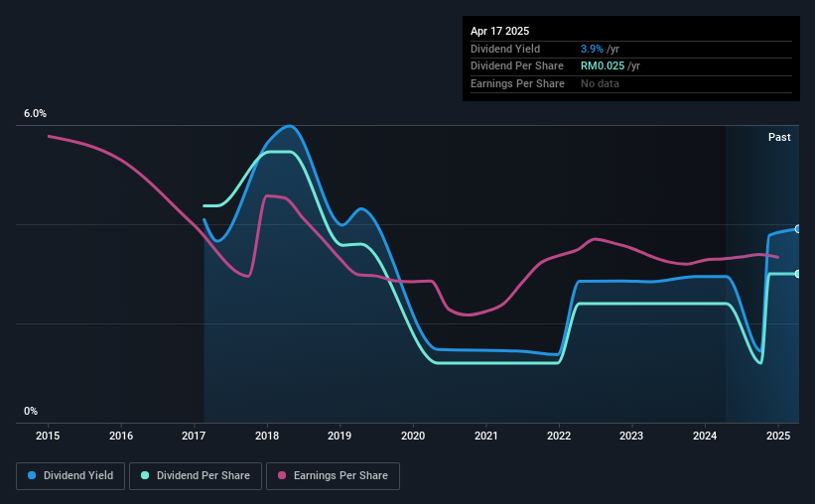Click the 2015 x-axis label
The width and height of the screenshot is (815, 504).
(x=48, y=436)
